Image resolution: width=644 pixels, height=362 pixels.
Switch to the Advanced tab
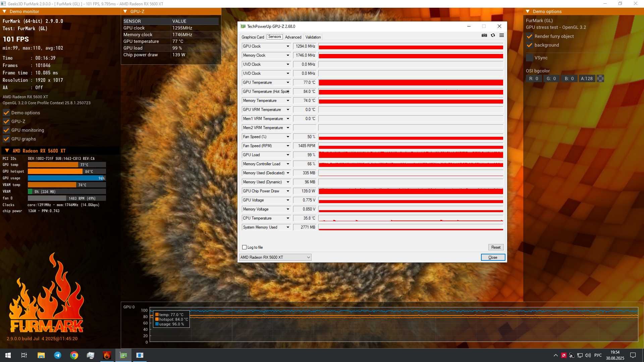pyautogui.click(x=293, y=37)
